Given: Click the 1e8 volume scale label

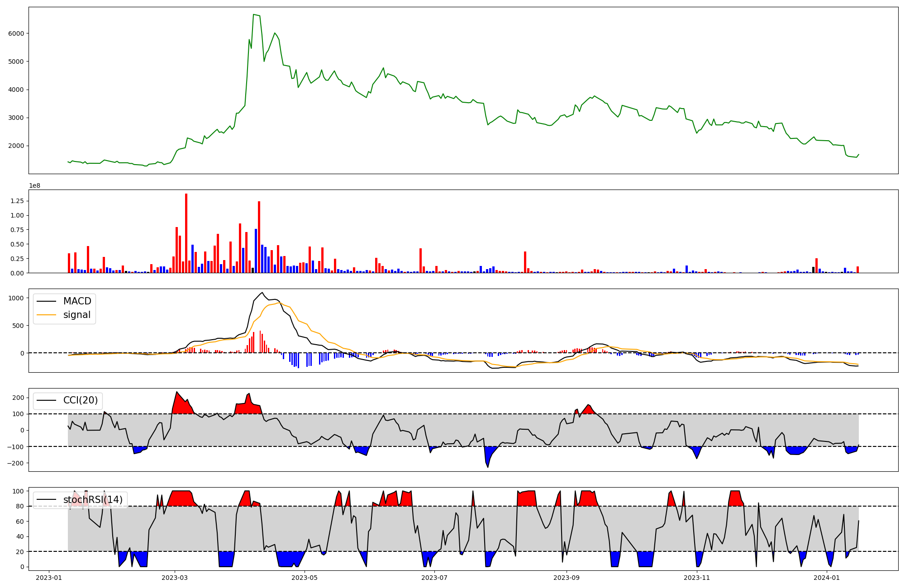Looking at the screenshot, I should coord(35,185).
